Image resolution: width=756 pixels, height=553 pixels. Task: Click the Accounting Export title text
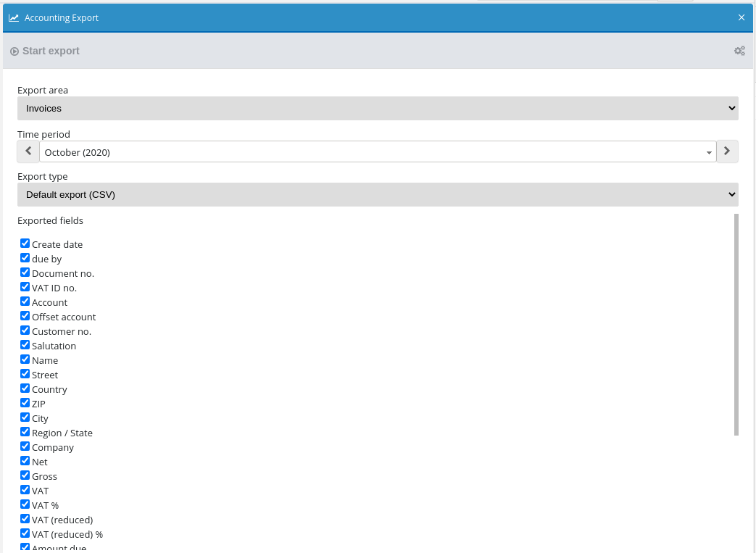pyautogui.click(x=61, y=18)
